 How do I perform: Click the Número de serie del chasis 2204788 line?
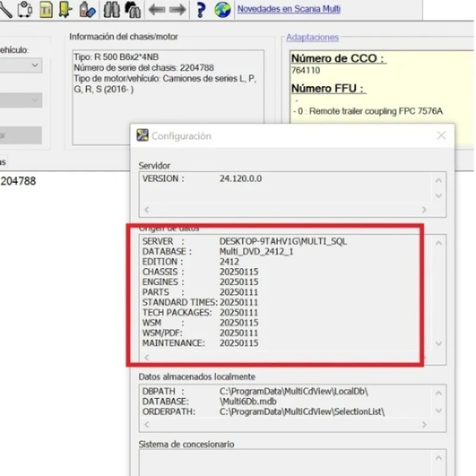(x=144, y=68)
